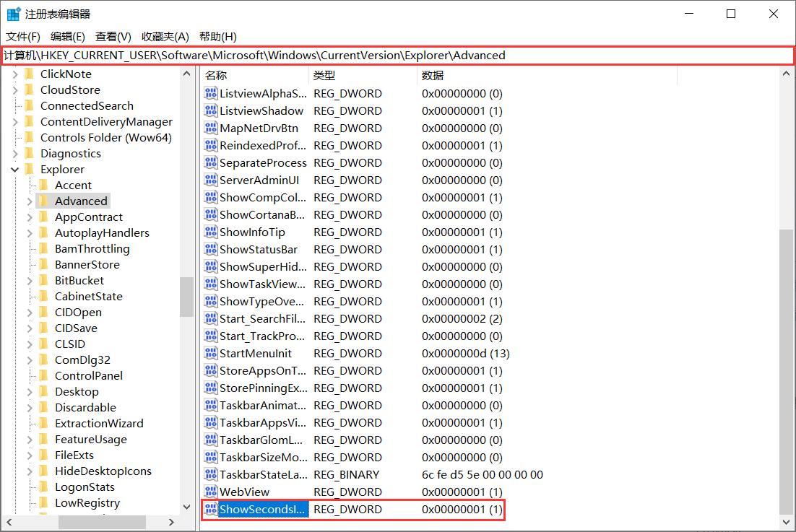The height and width of the screenshot is (532, 796).
Task: Expand the Advanced key
Action: point(30,201)
